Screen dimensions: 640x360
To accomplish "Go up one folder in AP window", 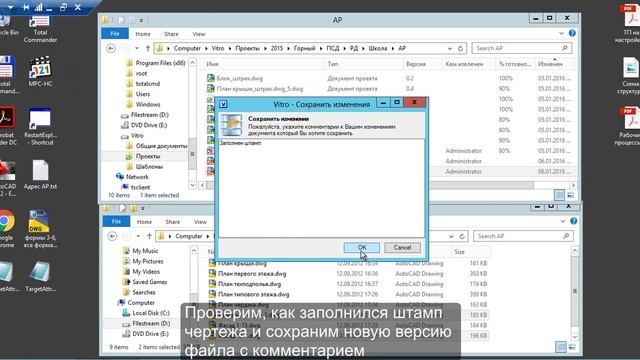I will click(x=148, y=48).
